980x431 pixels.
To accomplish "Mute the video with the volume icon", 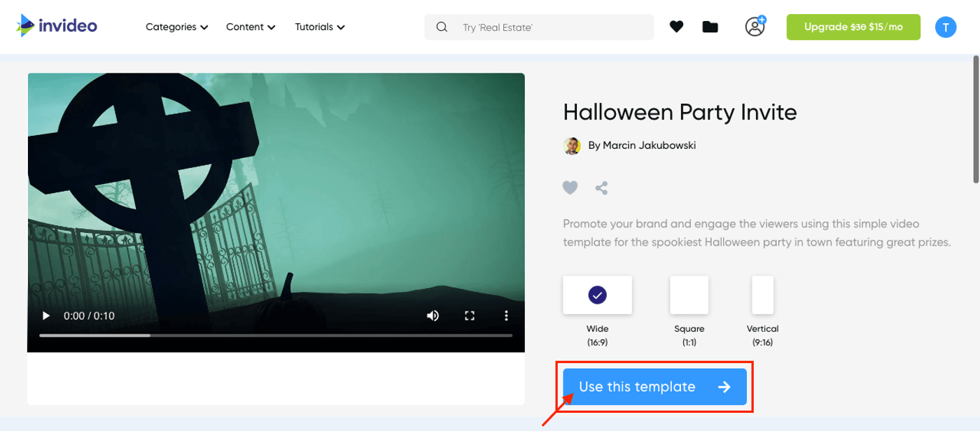I will pos(433,316).
